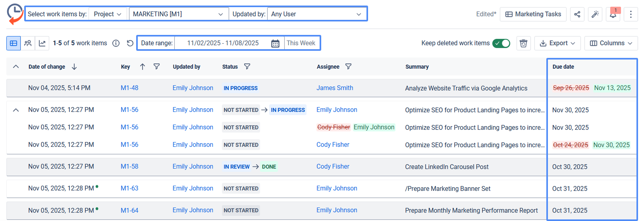
Task: Click the magic wand icon
Action: (x=595, y=14)
